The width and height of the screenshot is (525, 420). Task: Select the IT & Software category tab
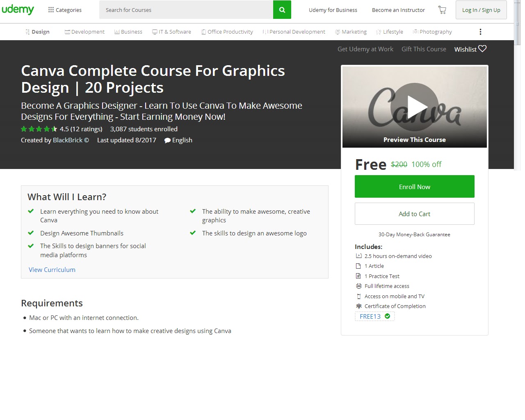pyautogui.click(x=171, y=32)
